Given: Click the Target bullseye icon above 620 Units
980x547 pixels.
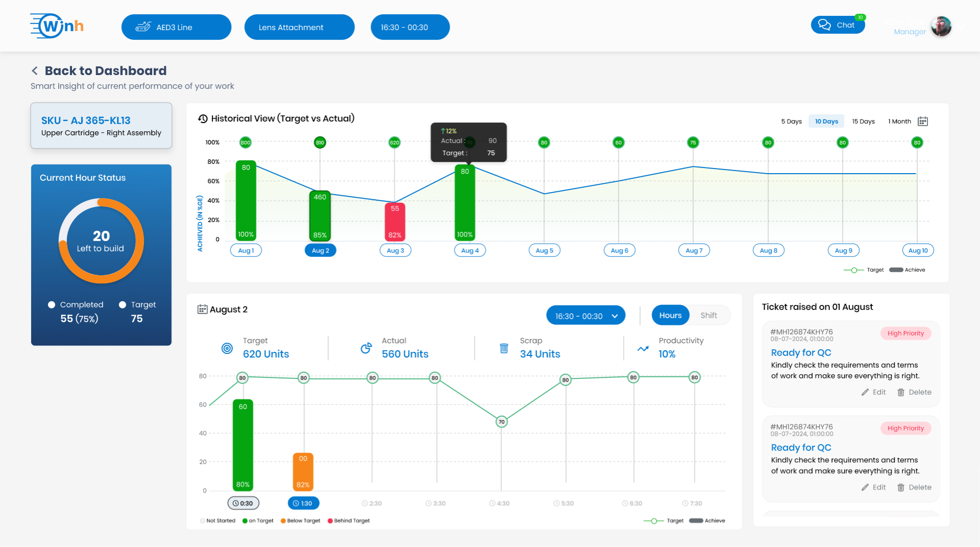Looking at the screenshot, I should 227,348.
